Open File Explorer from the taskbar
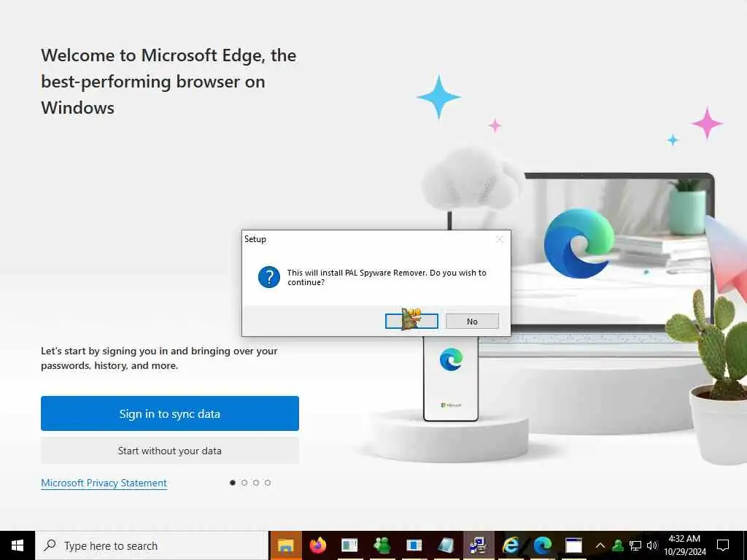Image resolution: width=747 pixels, height=560 pixels. pos(286,545)
